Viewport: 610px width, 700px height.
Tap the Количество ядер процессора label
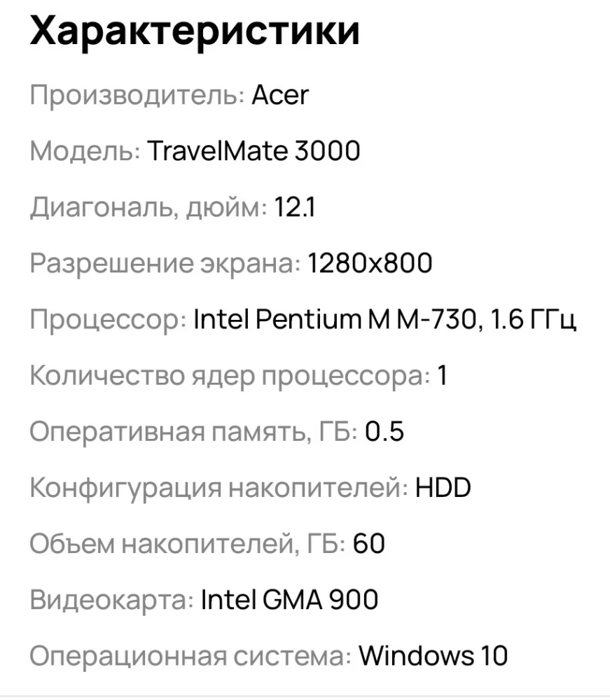point(229,376)
